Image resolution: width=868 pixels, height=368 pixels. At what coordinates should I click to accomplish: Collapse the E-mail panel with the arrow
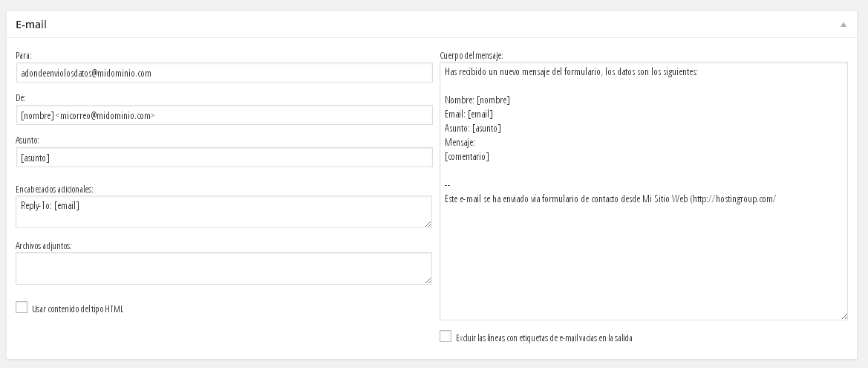[x=843, y=25]
